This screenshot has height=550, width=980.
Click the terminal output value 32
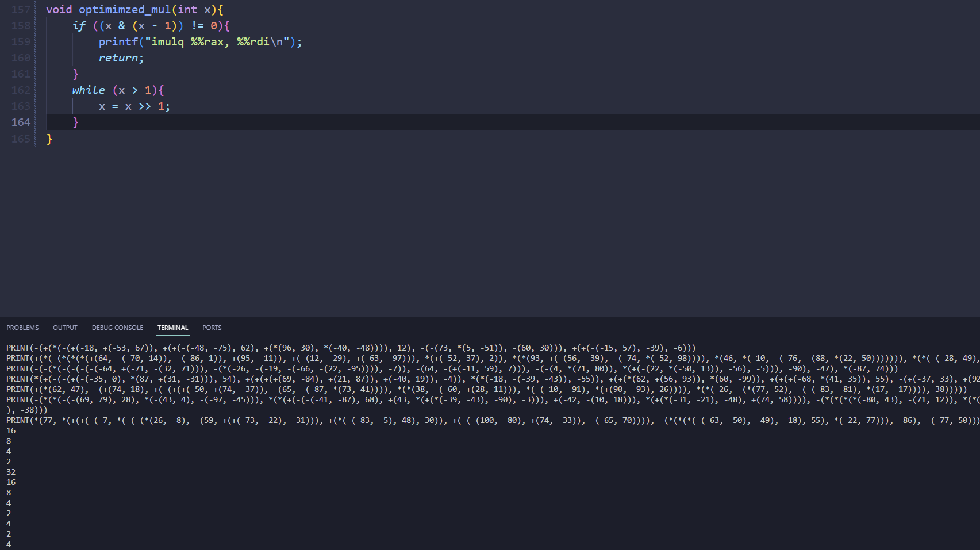coord(11,472)
